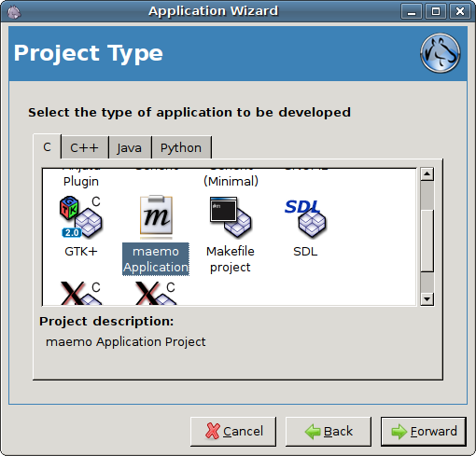Select the maemo Application icon
Screen dimensions: 476x456
(x=156, y=217)
